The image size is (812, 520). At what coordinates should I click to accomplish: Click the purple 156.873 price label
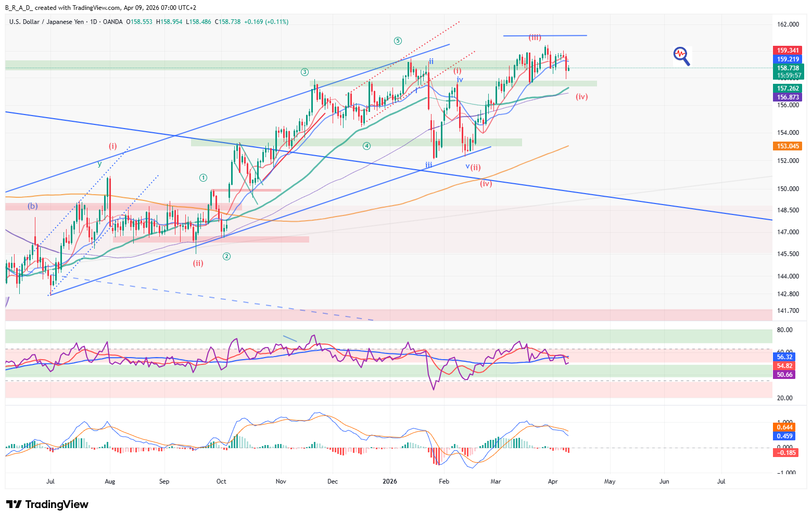(x=788, y=97)
